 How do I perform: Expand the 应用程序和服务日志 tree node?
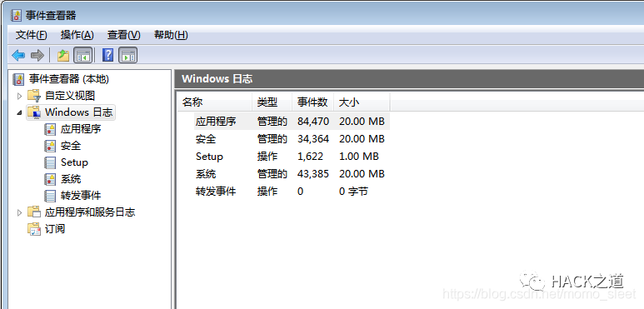tap(19, 212)
